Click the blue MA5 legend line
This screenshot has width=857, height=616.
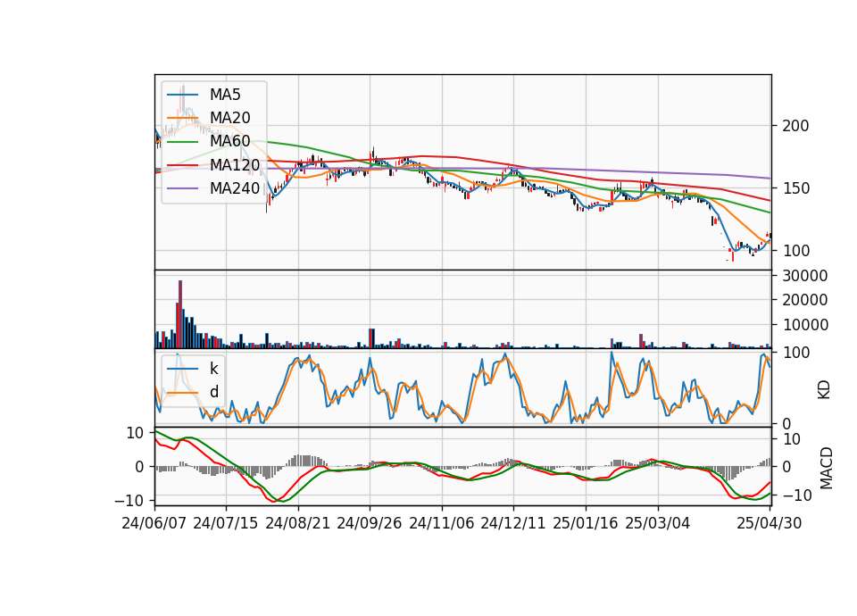tap(182, 95)
